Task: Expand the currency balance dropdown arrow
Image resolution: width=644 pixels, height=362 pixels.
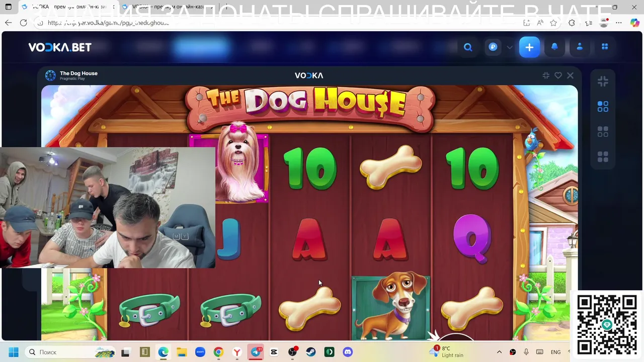Action: [x=510, y=47]
